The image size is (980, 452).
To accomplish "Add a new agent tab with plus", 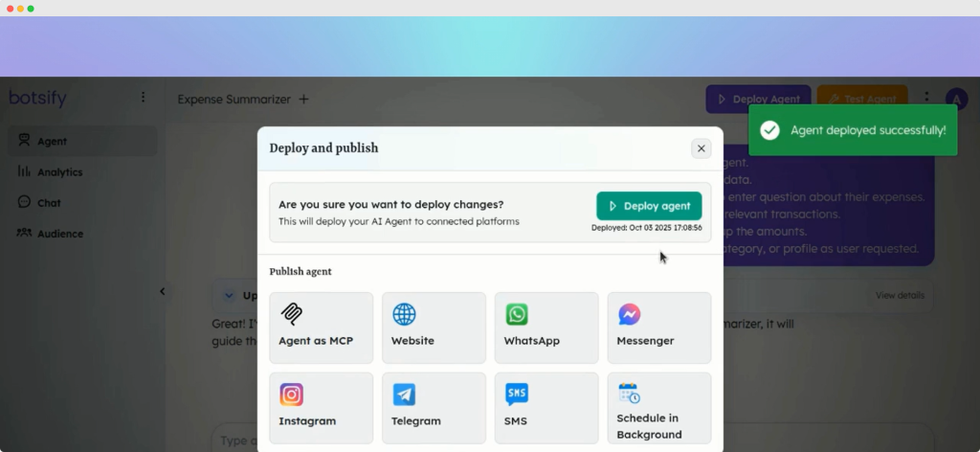I will pyautogui.click(x=303, y=99).
